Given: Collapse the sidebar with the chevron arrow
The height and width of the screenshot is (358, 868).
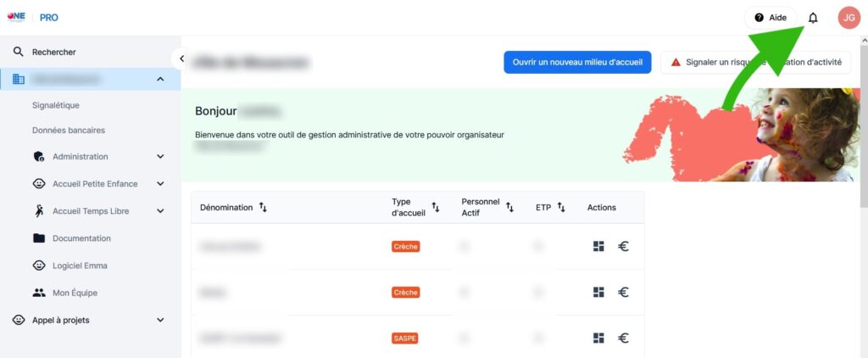Looking at the screenshot, I should click(x=181, y=59).
